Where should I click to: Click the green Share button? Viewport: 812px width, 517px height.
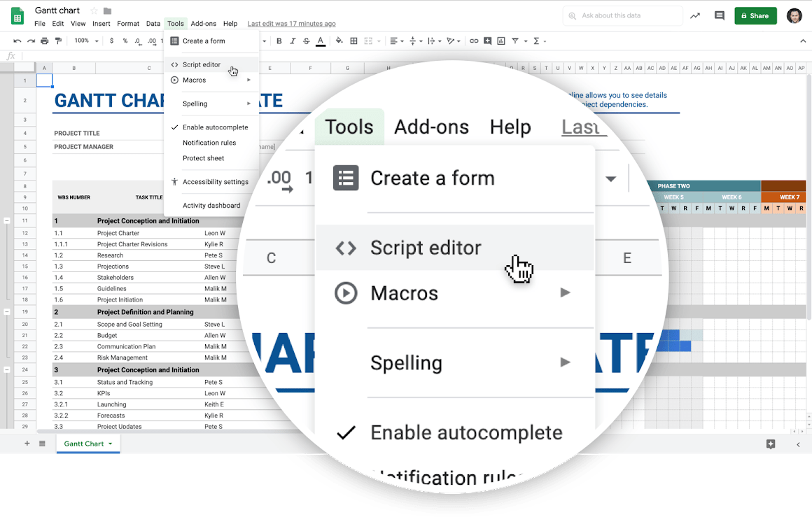755,15
